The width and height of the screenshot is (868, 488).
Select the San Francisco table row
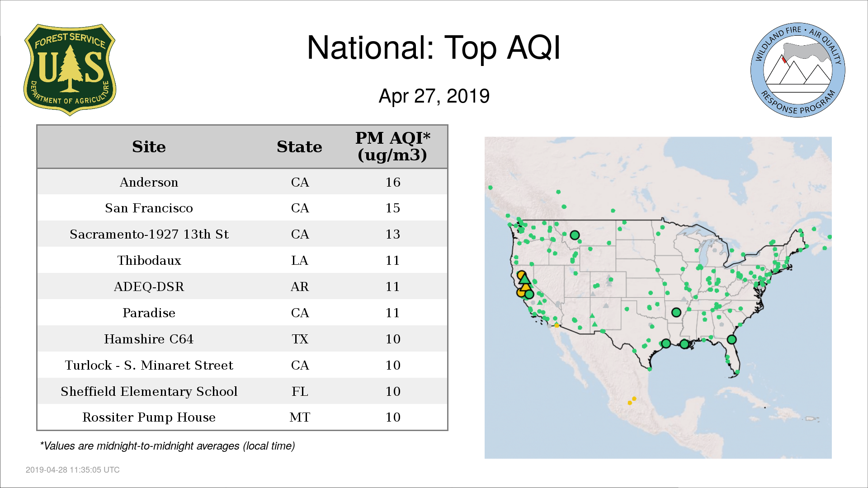[242, 208]
